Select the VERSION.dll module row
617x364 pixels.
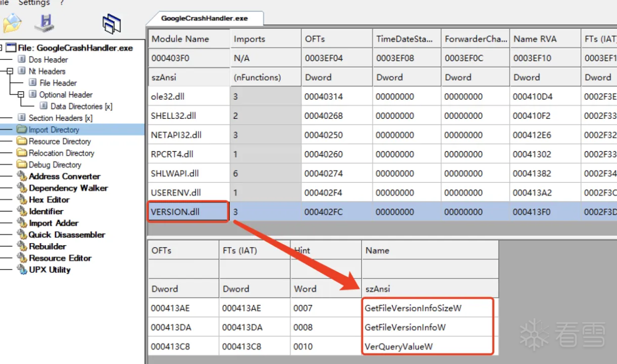tap(383, 212)
